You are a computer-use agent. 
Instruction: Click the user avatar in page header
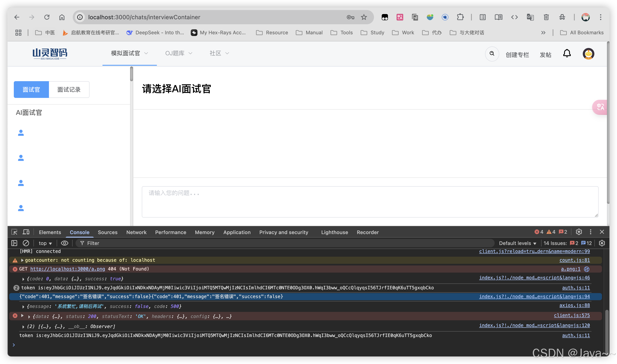click(x=588, y=54)
